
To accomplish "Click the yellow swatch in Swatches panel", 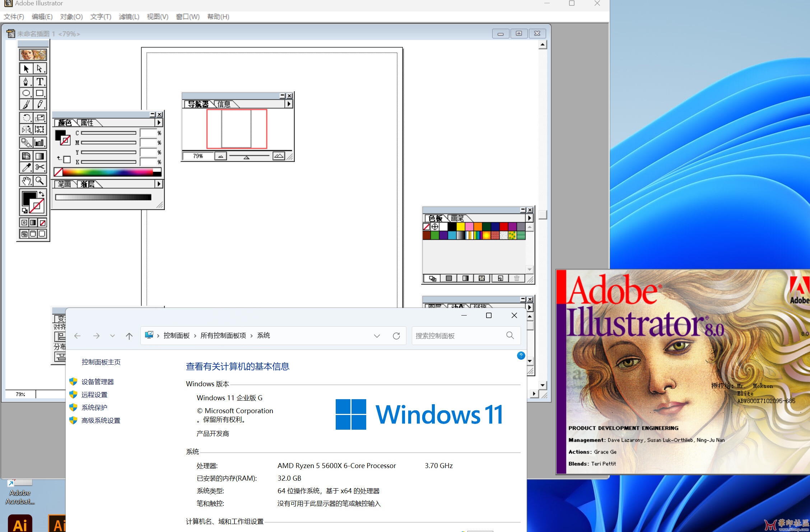I will 461,227.
